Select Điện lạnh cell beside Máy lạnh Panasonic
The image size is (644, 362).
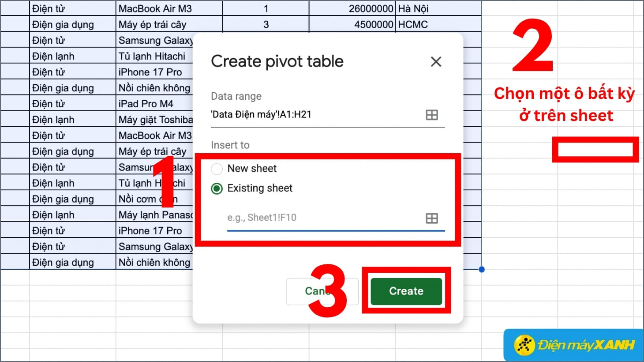72,215
